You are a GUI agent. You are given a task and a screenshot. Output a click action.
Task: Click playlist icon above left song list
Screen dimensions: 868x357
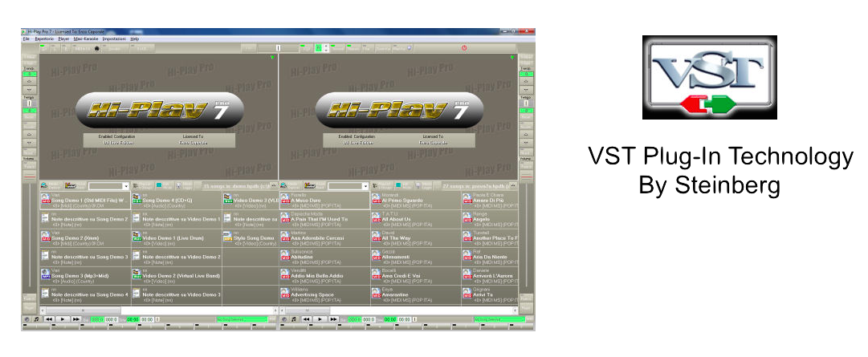click(137, 186)
